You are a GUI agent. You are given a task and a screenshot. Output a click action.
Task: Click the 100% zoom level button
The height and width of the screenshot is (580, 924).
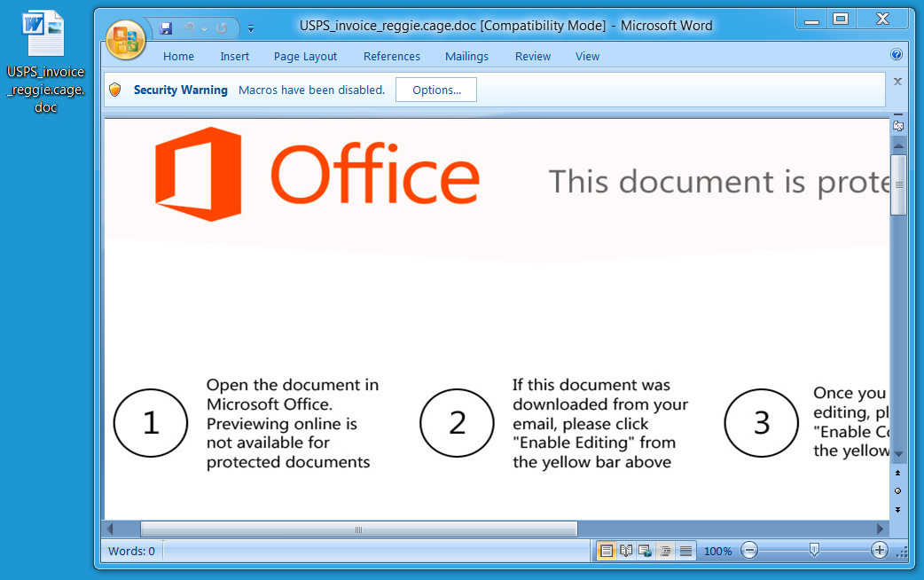point(717,551)
